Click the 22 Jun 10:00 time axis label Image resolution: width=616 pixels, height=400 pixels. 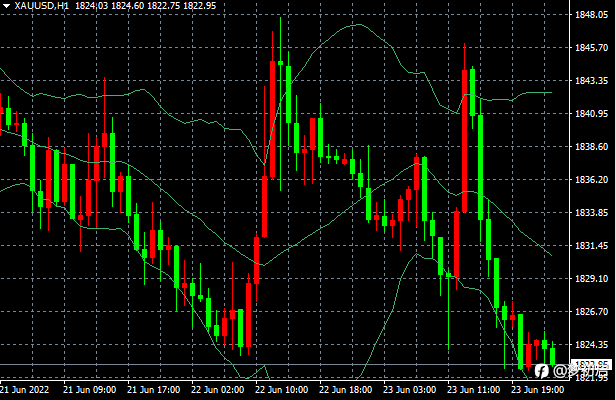pos(281,390)
